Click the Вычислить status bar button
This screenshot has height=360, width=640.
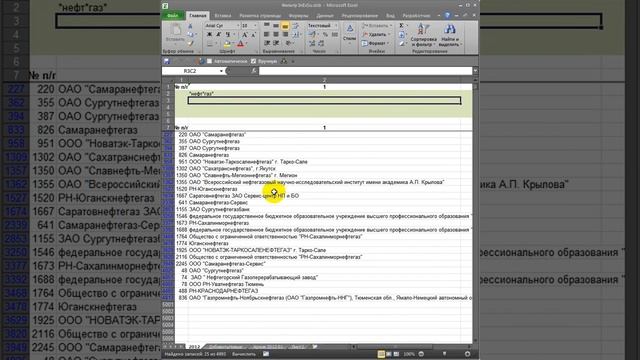pyautogui.click(x=244, y=354)
